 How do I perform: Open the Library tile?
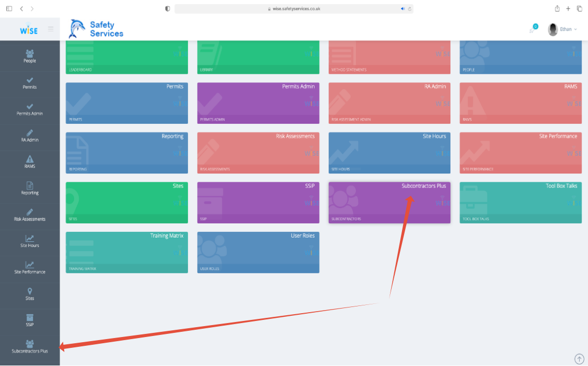click(259, 57)
